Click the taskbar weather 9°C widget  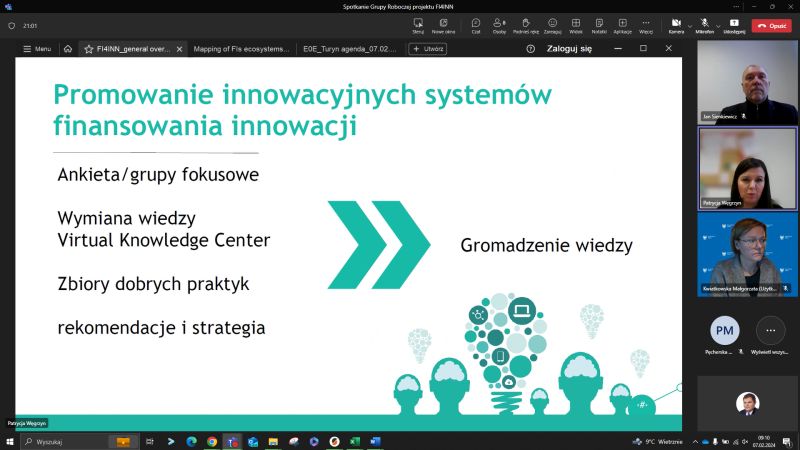coord(658,442)
